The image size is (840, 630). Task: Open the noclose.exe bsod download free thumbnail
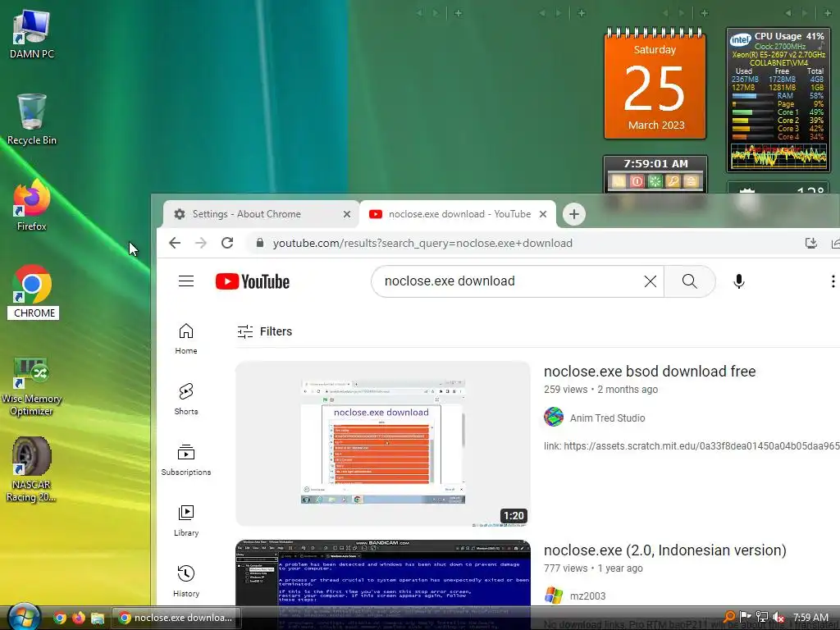(383, 444)
